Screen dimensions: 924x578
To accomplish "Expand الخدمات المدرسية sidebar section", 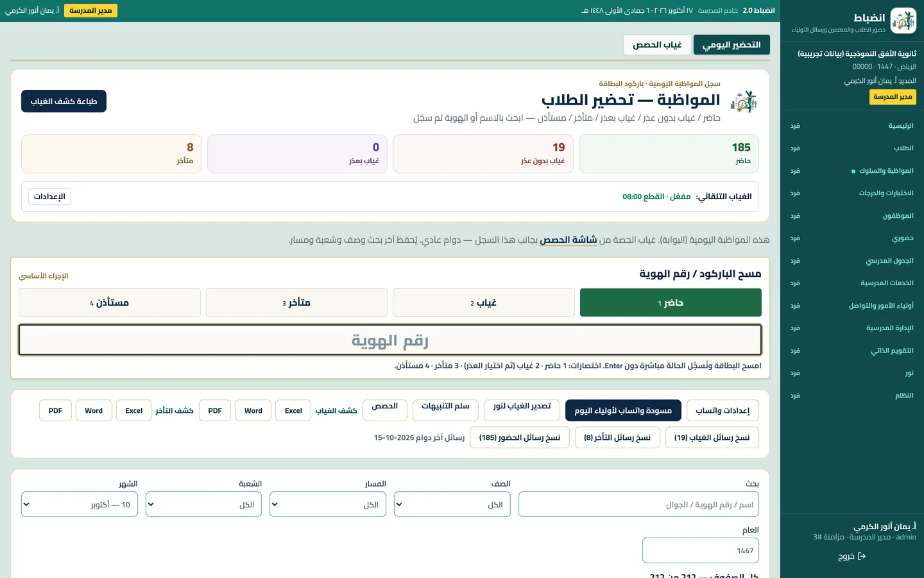I will click(851, 283).
